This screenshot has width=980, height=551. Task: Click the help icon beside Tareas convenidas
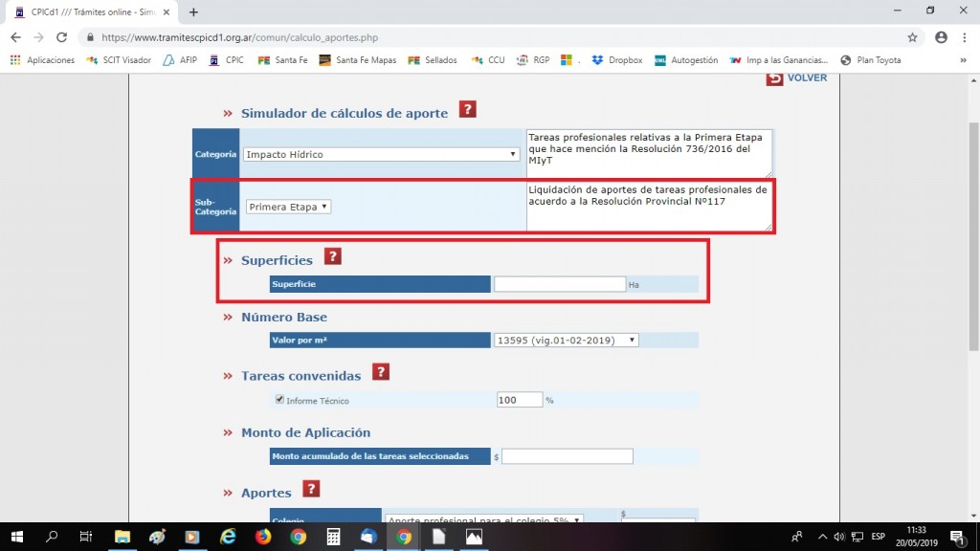(380, 372)
